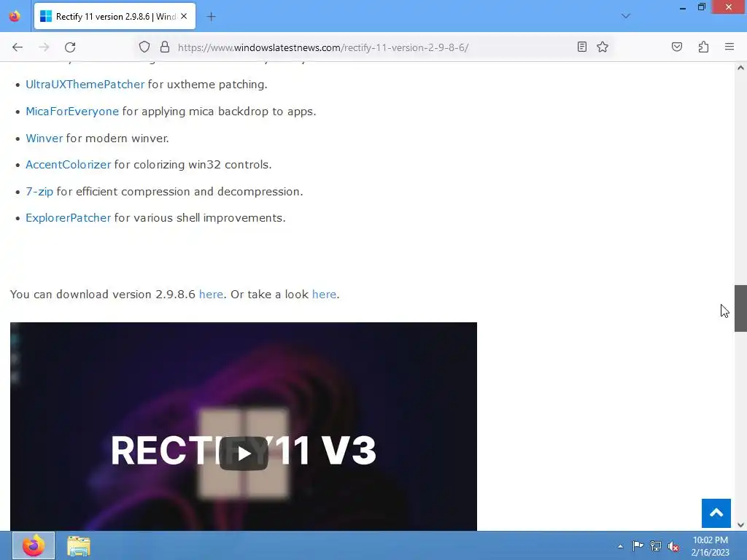Click the download version 'here' link

pyautogui.click(x=211, y=295)
